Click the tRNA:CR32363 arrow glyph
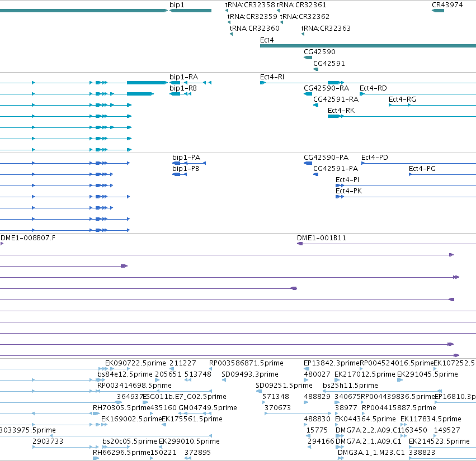The width and height of the screenshot is (476, 461). pyautogui.click(x=303, y=34)
